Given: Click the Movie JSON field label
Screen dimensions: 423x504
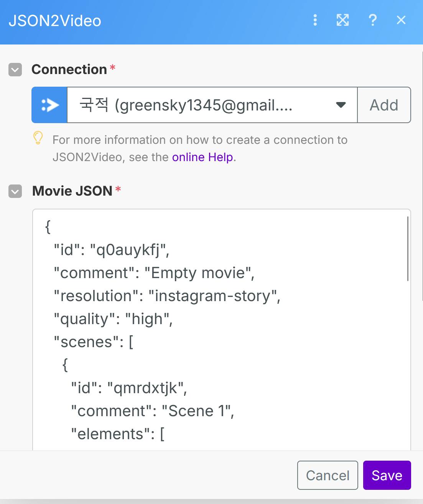Looking at the screenshot, I should click(x=72, y=191).
